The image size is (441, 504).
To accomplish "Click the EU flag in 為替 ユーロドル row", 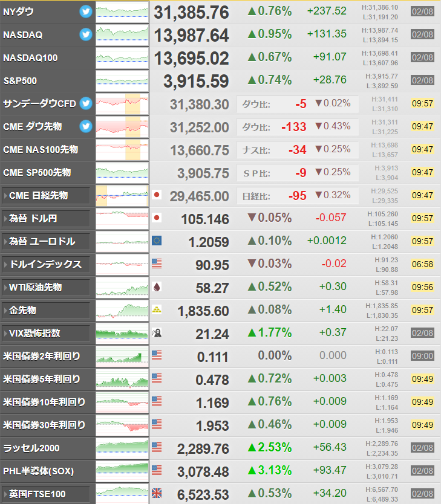I will point(157,241).
